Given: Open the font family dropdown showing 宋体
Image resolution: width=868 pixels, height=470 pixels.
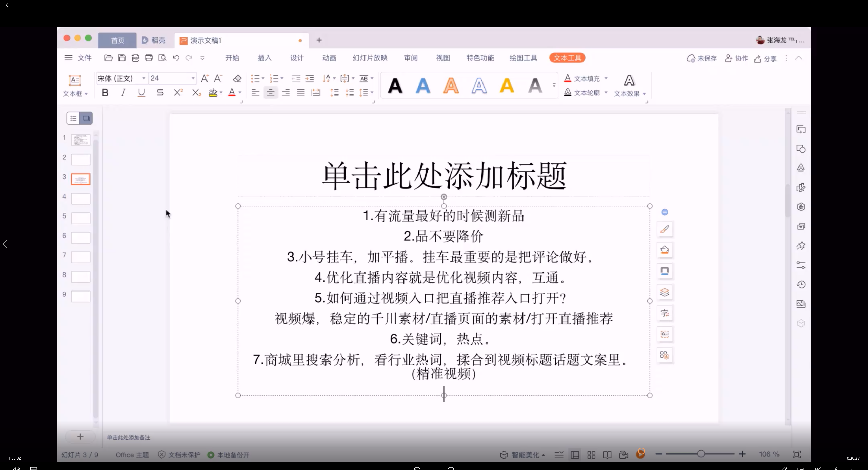Looking at the screenshot, I should 144,78.
